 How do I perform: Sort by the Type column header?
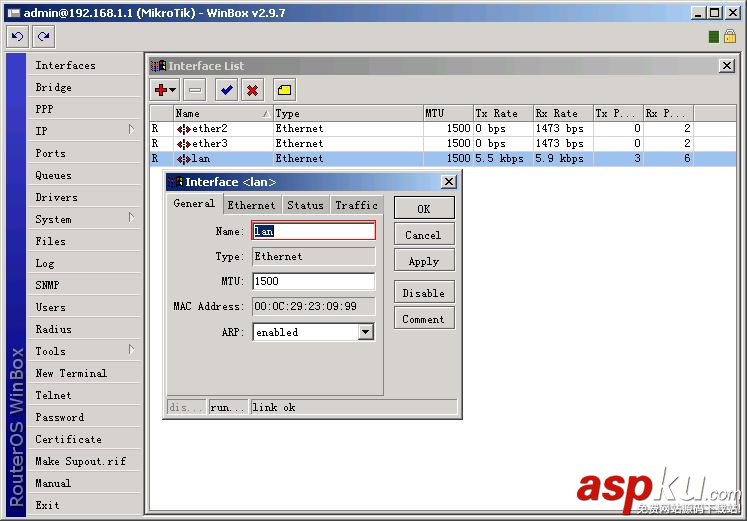click(x=348, y=113)
